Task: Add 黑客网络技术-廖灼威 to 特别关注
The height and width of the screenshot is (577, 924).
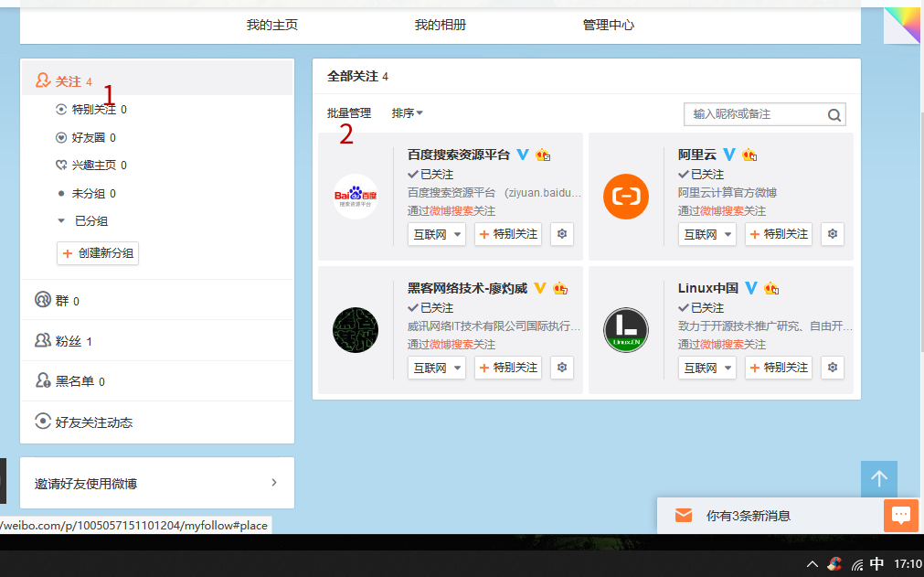Action: point(508,368)
